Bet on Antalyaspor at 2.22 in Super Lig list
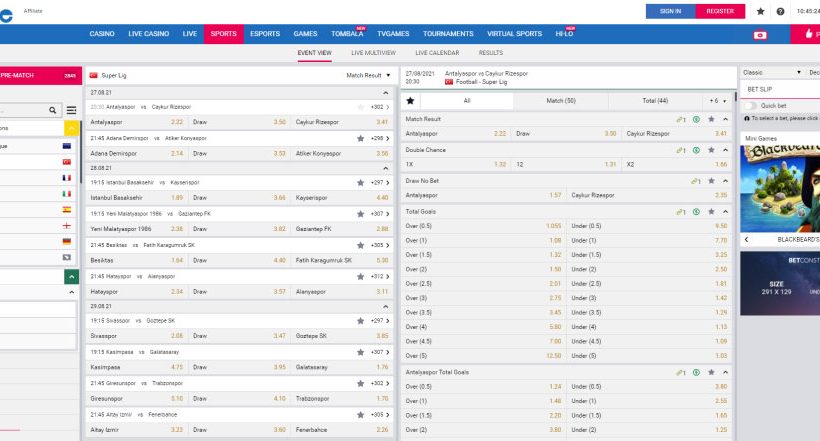This screenshot has width=820, height=441. pyautogui.click(x=136, y=122)
